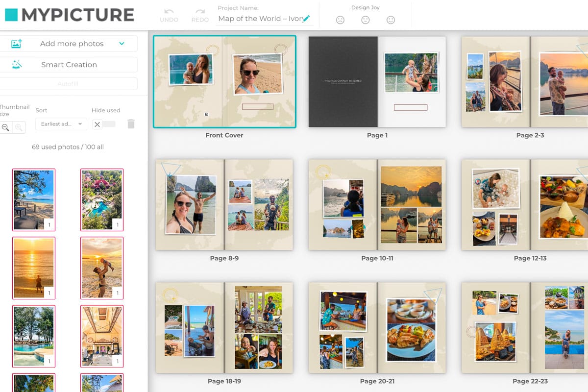Click the Autofill button
Image resolution: width=588 pixels, height=392 pixels.
click(69, 83)
